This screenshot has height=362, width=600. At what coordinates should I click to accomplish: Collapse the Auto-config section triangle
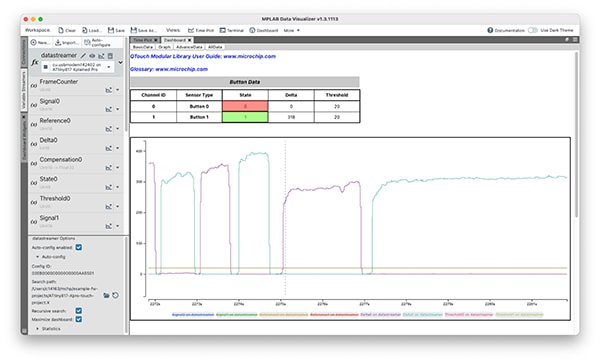tap(38, 257)
